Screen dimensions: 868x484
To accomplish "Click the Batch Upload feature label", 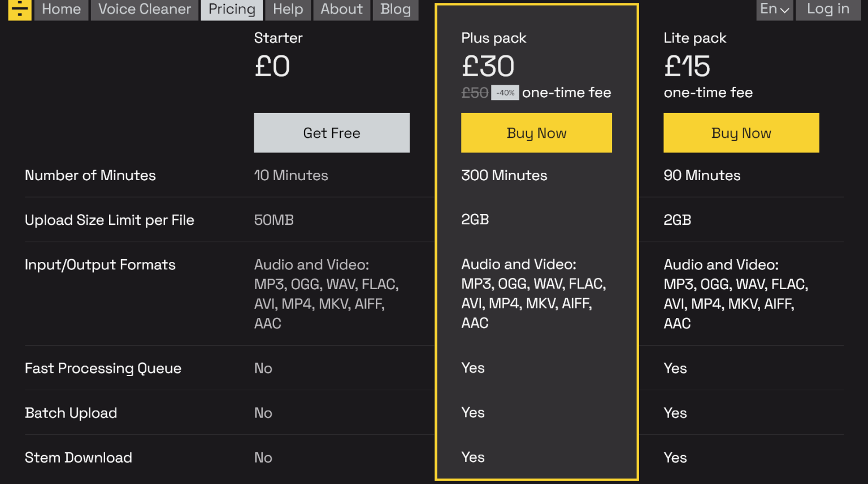I will pos(71,413).
